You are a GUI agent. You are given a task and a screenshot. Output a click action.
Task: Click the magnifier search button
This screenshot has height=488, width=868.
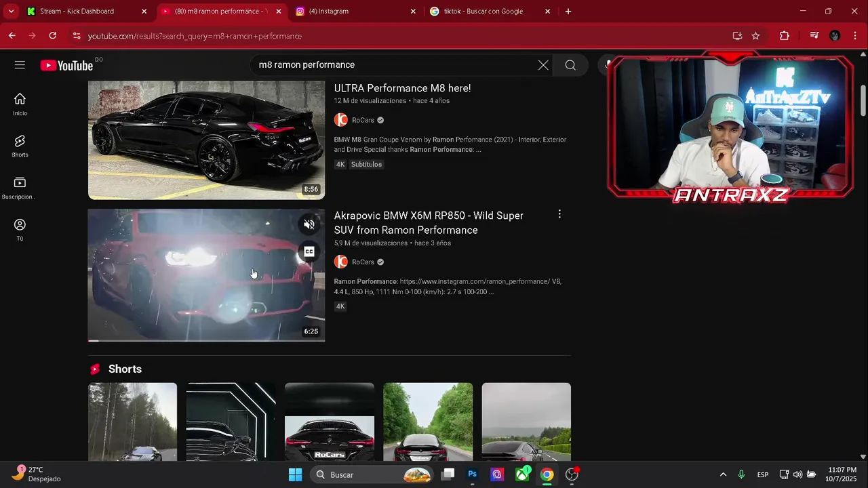tap(570, 65)
